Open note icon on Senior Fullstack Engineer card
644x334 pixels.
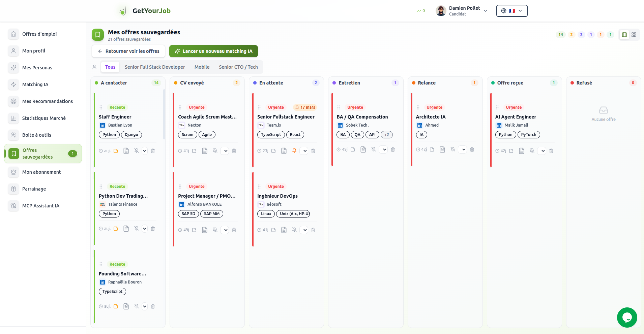[x=273, y=151]
